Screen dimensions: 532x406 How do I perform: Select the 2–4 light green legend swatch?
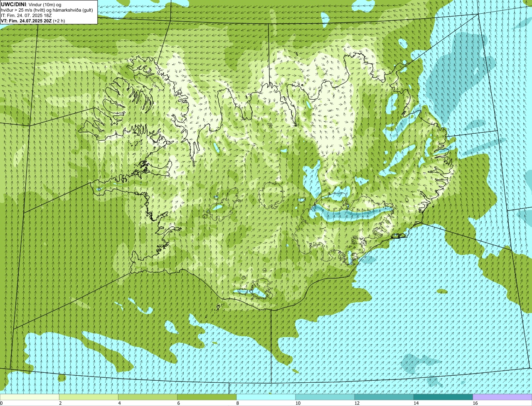point(89,397)
